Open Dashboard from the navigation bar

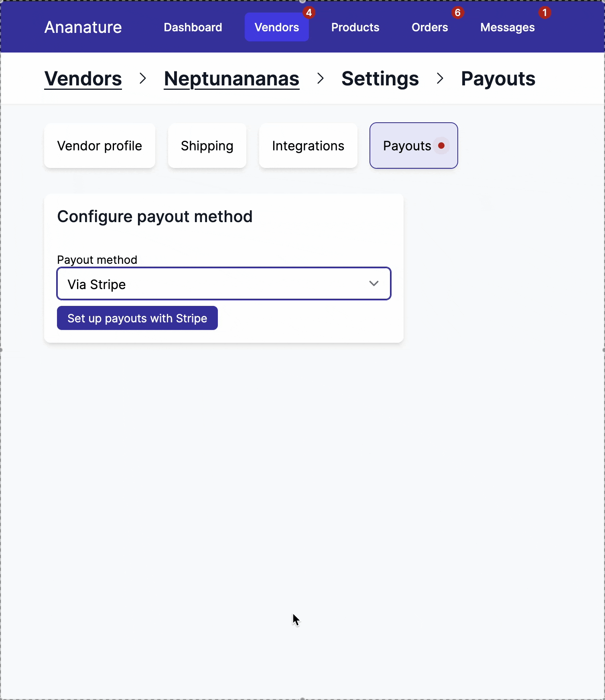point(193,27)
